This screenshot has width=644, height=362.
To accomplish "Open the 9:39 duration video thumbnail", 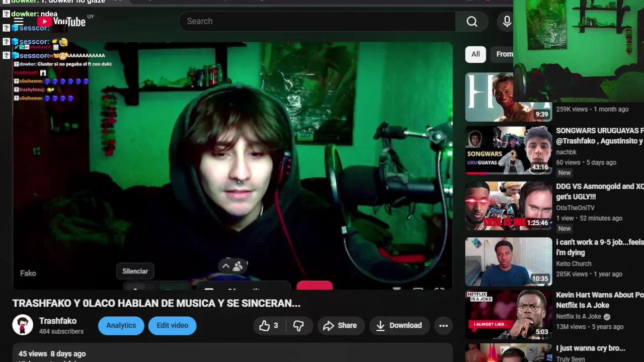I will [x=508, y=98].
